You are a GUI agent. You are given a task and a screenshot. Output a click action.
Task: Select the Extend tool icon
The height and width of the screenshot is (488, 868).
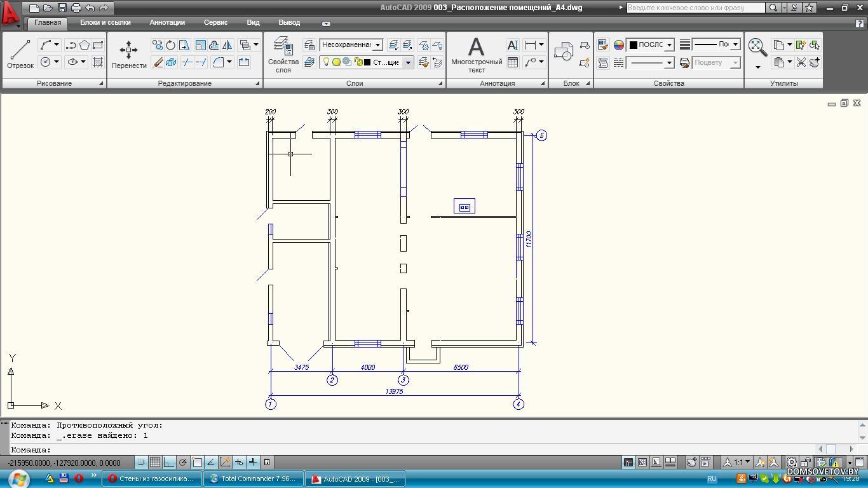click(x=201, y=62)
